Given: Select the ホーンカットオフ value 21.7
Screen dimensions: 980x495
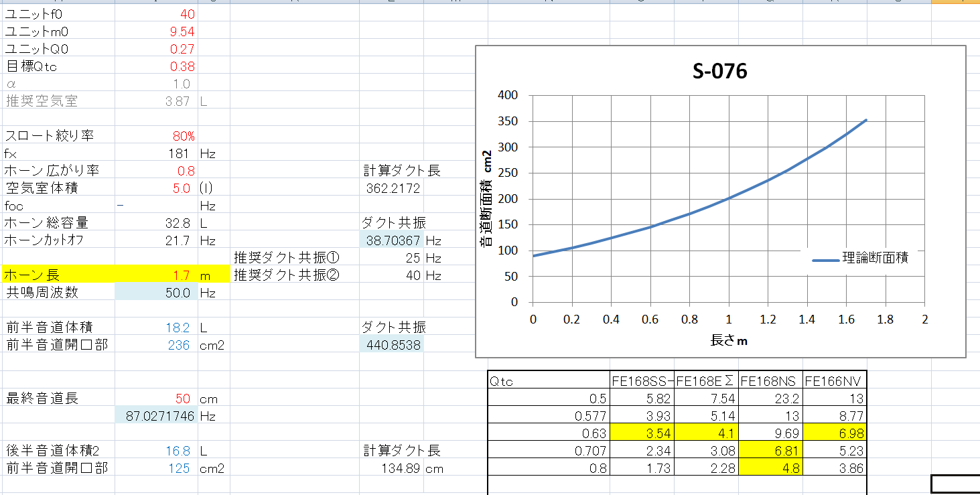Looking at the screenshot, I should point(156,240).
